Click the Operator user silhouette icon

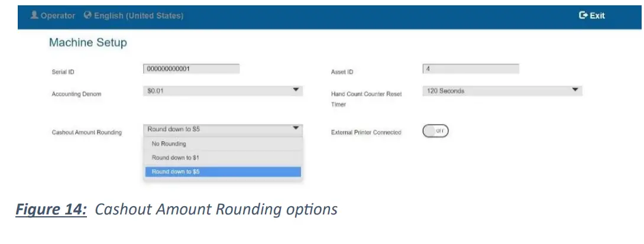(x=34, y=15)
